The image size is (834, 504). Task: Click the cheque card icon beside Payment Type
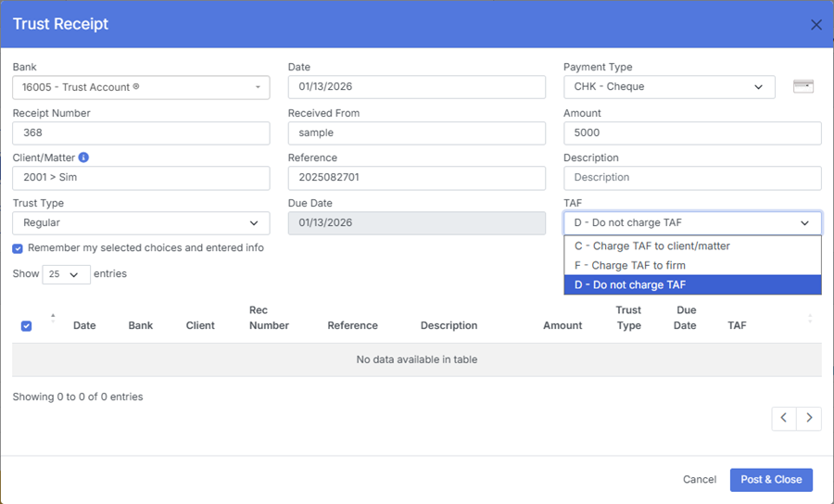(x=802, y=87)
